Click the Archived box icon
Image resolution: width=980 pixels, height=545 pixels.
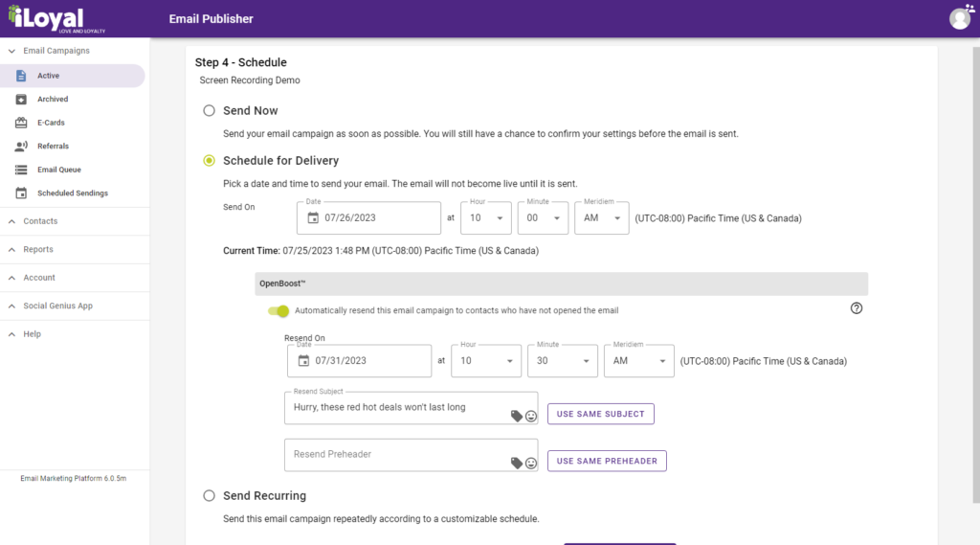pyautogui.click(x=21, y=100)
